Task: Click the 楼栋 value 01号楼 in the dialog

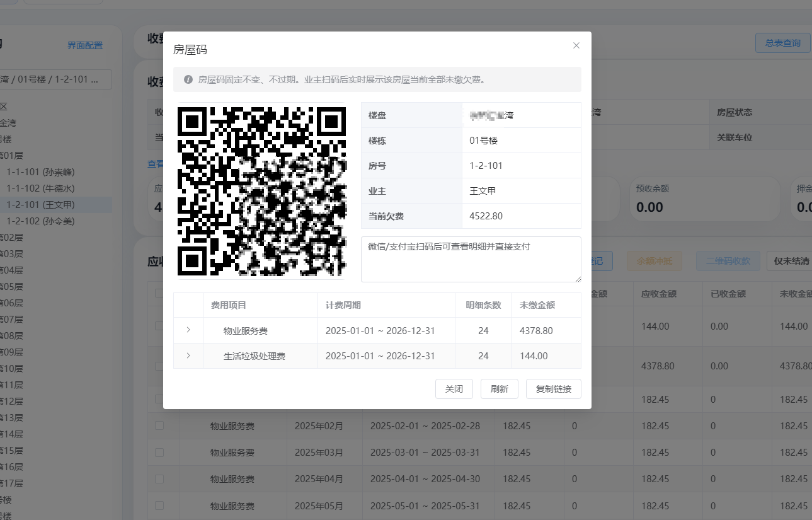Action: [484, 141]
